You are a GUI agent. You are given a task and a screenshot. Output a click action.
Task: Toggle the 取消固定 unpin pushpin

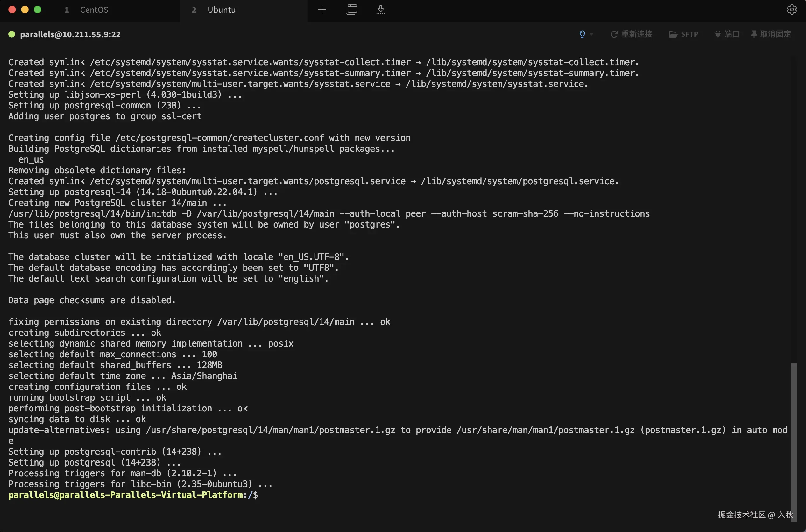(754, 34)
